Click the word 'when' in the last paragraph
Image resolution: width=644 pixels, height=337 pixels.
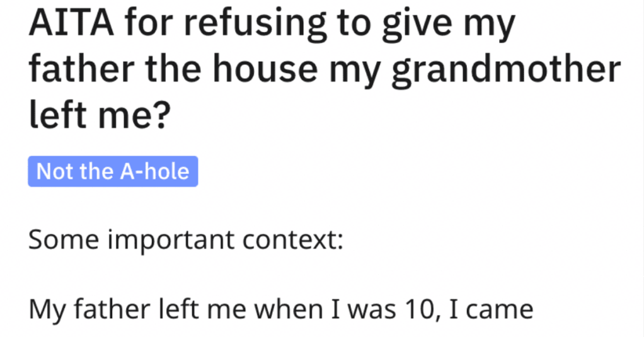point(289,309)
